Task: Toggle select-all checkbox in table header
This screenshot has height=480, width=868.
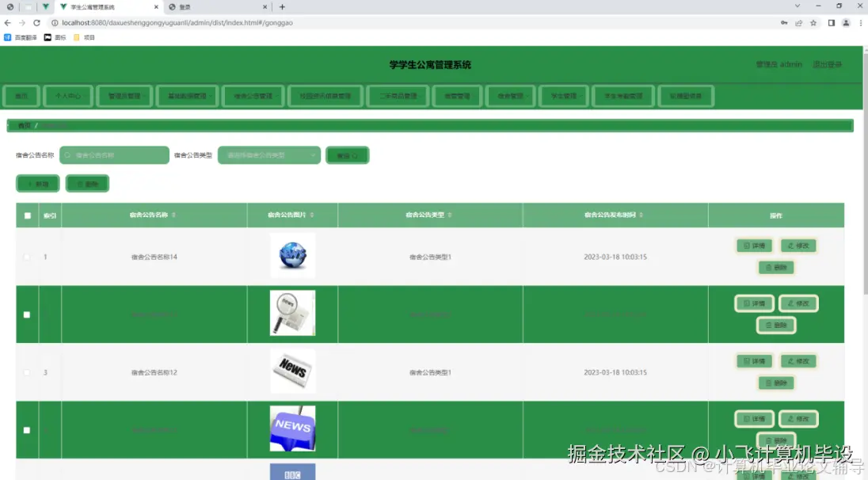Action: [28, 215]
